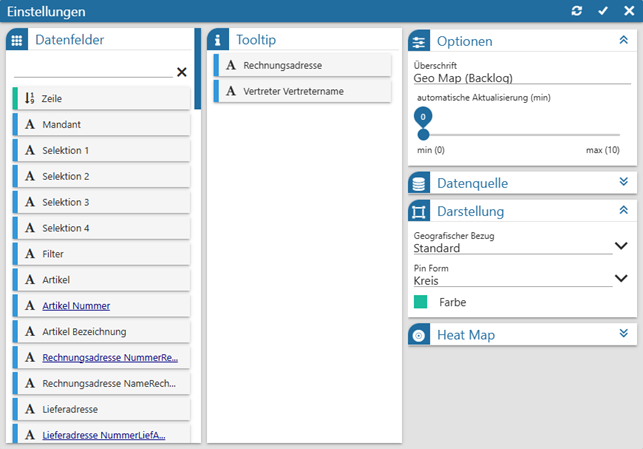Viewport: 643px width, 449px height.
Task: Click the automatic update slider handle
Action: tap(423, 134)
